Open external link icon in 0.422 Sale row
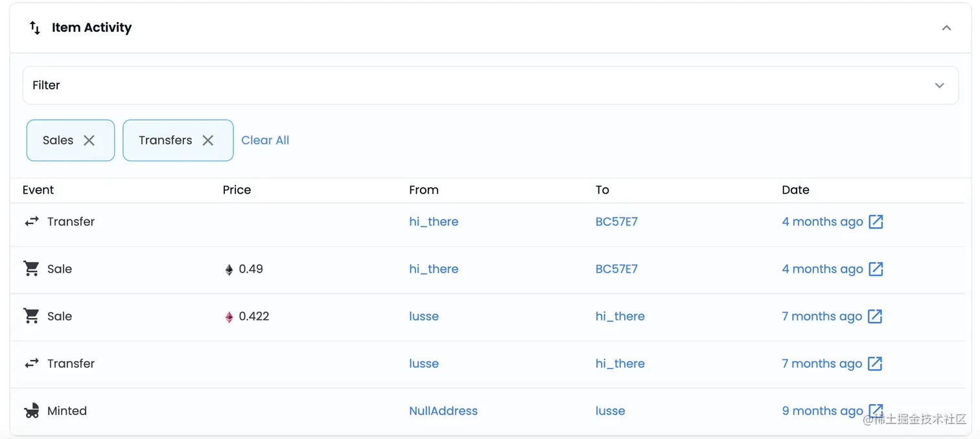This screenshot has width=980, height=439. tap(875, 316)
